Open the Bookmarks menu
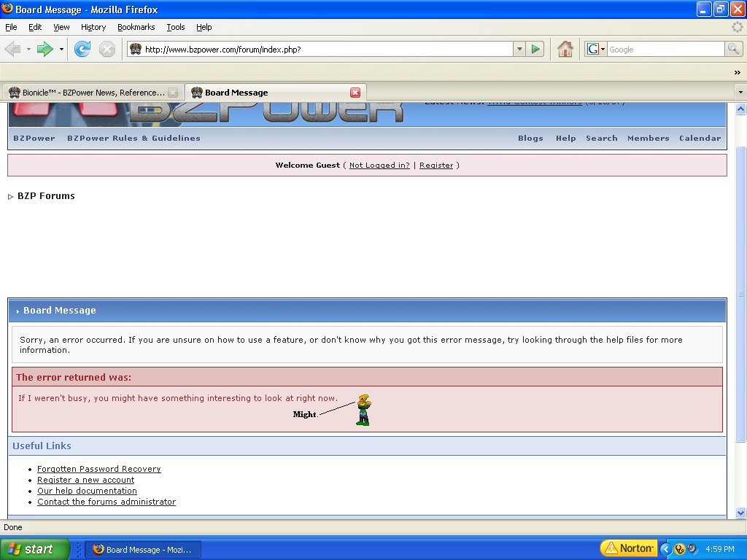The height and width of the screenshot is (560, 747). (136, 27)
